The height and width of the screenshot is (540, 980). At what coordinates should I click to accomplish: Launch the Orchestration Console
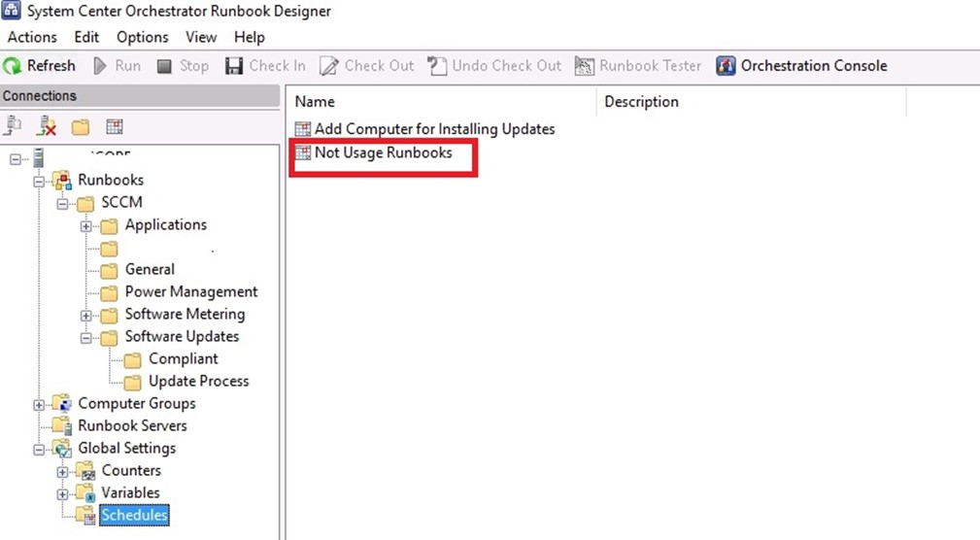tap(801, 66)
